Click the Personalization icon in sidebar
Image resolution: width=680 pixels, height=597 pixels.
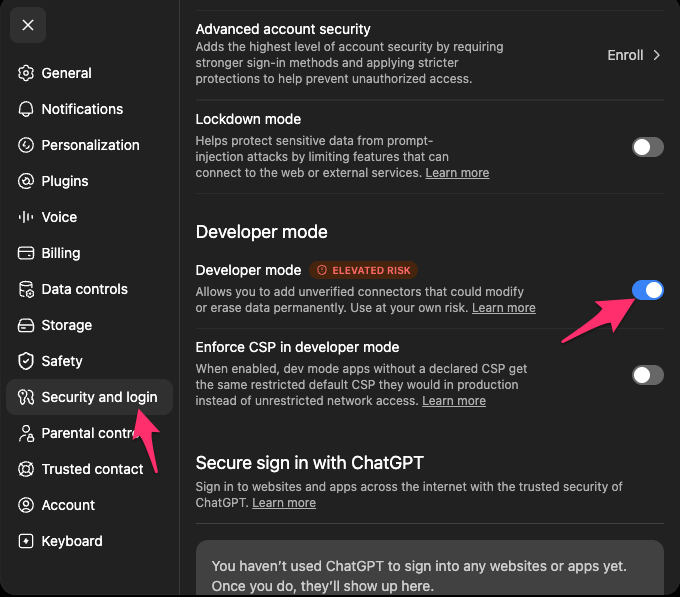click(x=26, y=145)
